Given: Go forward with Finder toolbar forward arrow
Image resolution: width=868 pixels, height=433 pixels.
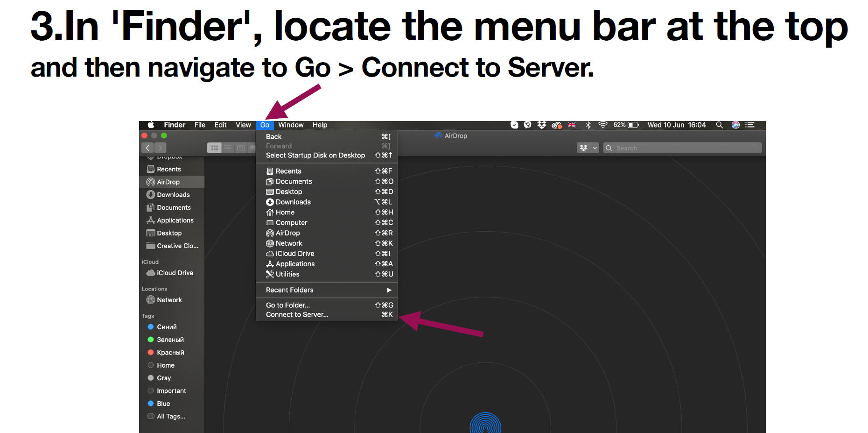Looking at the screenshot, I should 160,148.
